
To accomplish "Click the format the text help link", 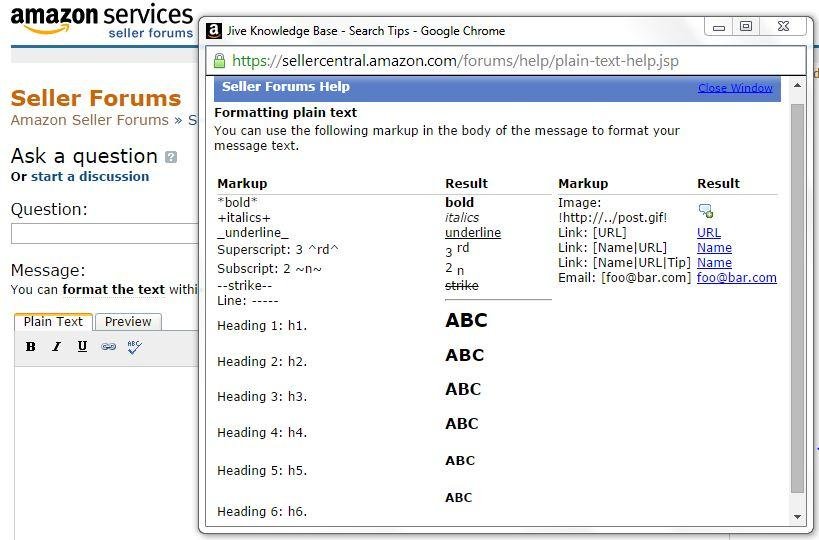I will click(x=113, y=289).
